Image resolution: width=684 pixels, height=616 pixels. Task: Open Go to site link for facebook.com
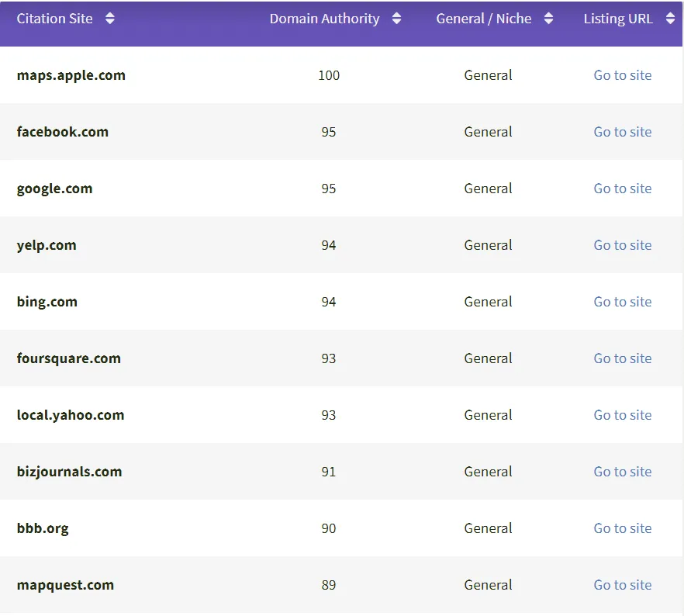coord(622,132)
